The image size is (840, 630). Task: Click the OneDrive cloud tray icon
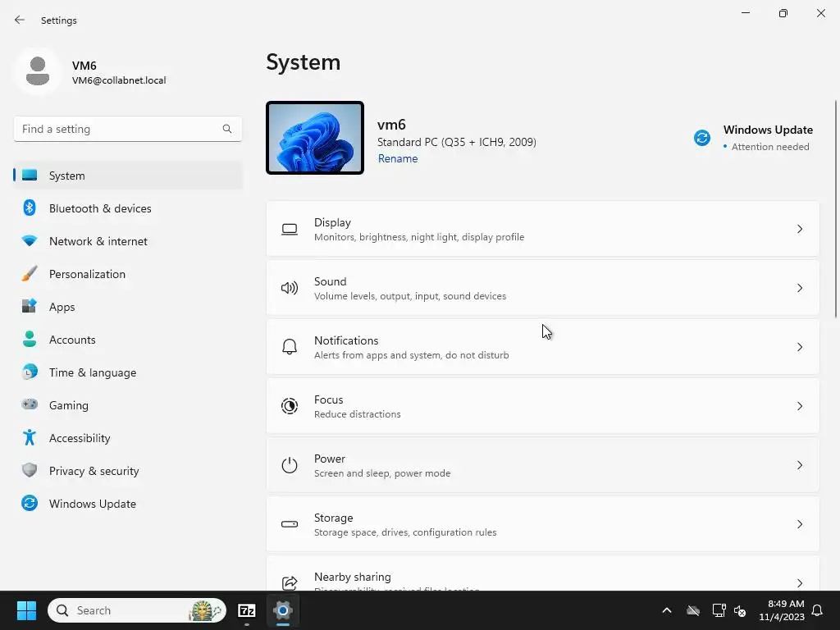pyautogui.click(x=693, y=610)
